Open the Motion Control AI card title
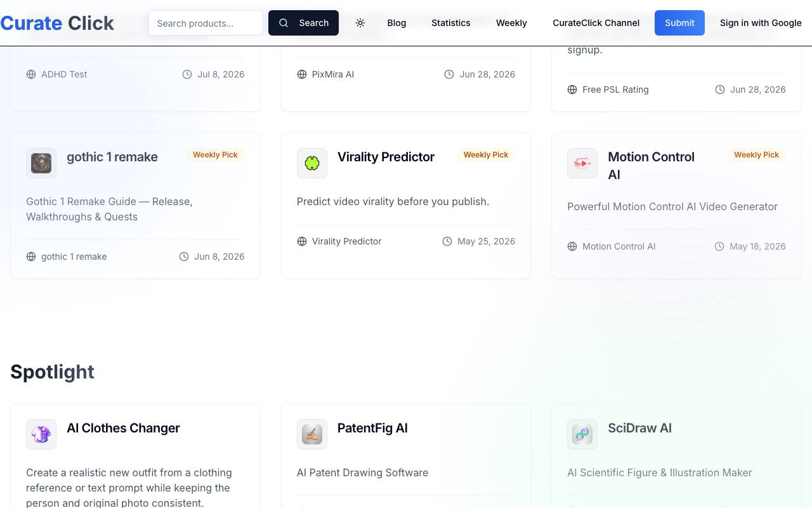Screen dimensions: 812x508 [651, 166]
